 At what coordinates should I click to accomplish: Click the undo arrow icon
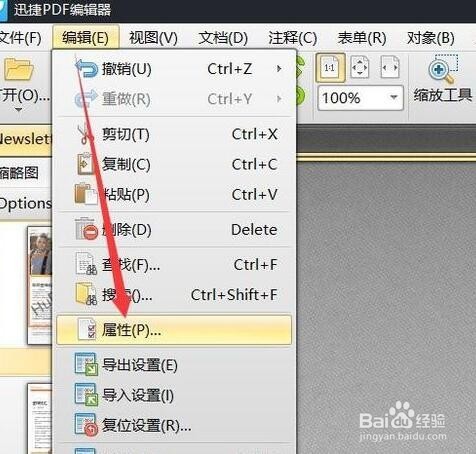pos(87,68)
